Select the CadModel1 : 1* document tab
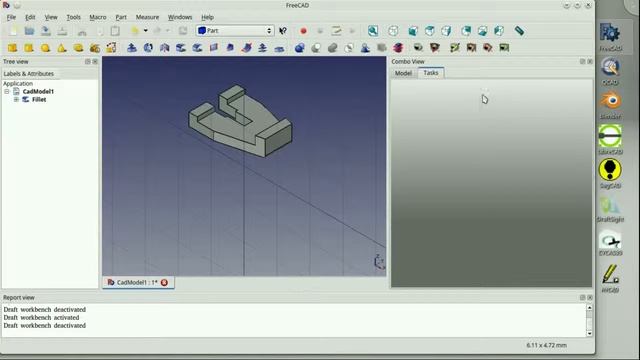640x360 pixels. point(137,282)
